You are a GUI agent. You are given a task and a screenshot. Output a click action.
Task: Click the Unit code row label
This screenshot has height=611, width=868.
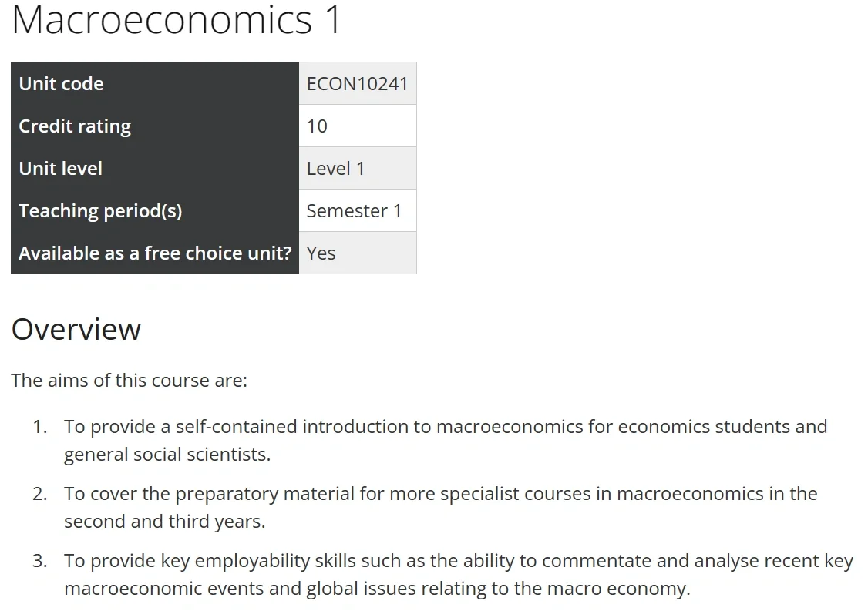(x=61, y=84)
